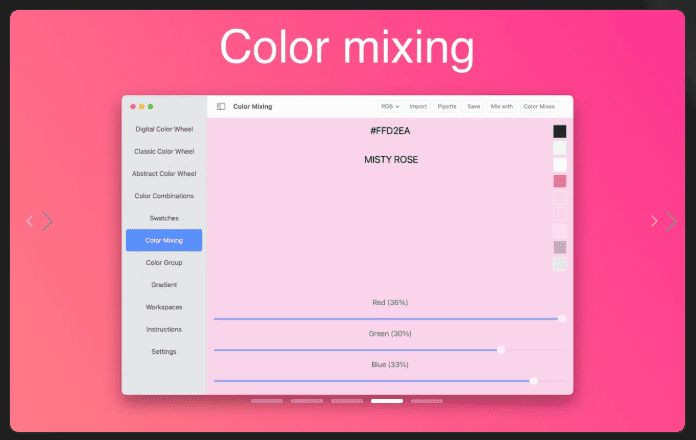This screenshot has height=440, width=696.
Task: Click the Import toolbar button
Action: pos(418,107)
